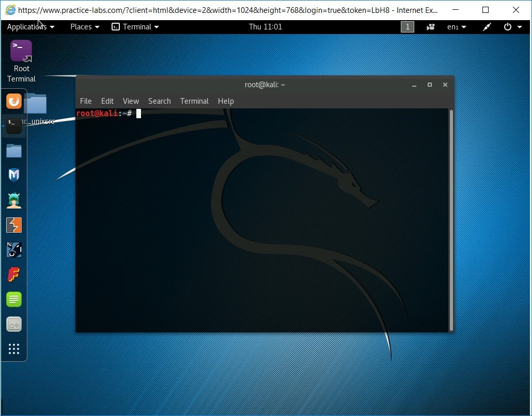
Task: Open the Leafpad text editor icon
Action: pos(13,299)
